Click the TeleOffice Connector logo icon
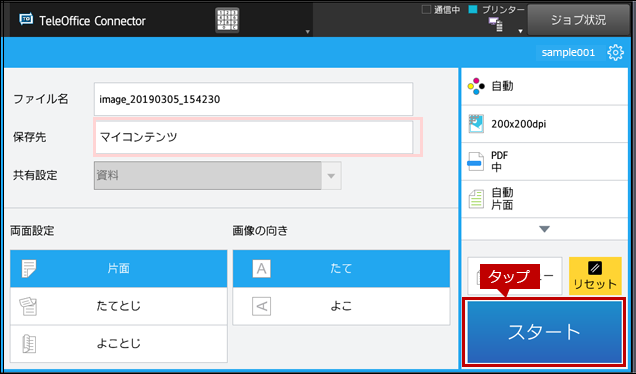 coord(26,20)
